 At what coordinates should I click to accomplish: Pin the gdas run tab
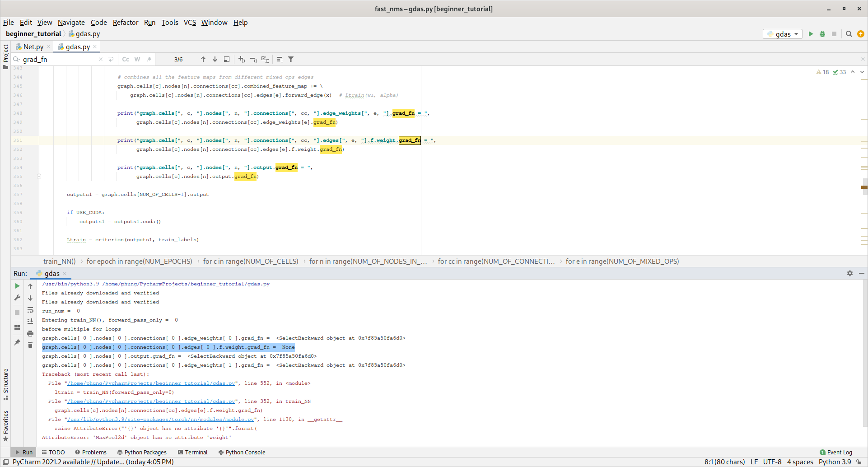(x=17, y=342)
